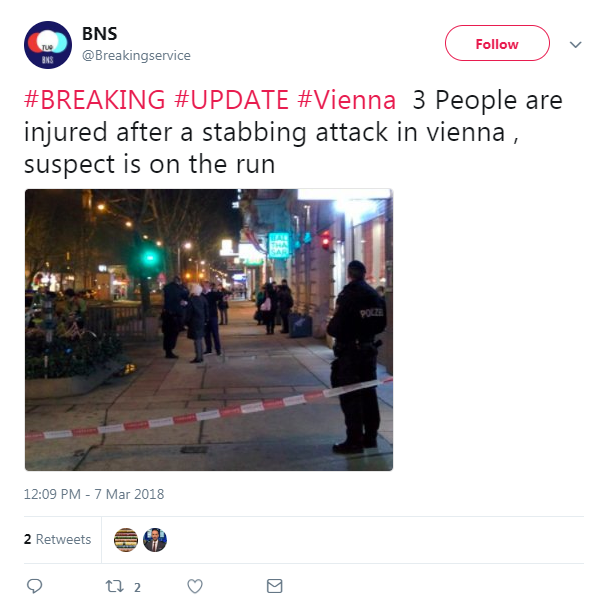Image resolution: width=595 pixels, height=605 pixels.
Task: Open the second retweeter's suited man avatar
Action: pos(155,539)
